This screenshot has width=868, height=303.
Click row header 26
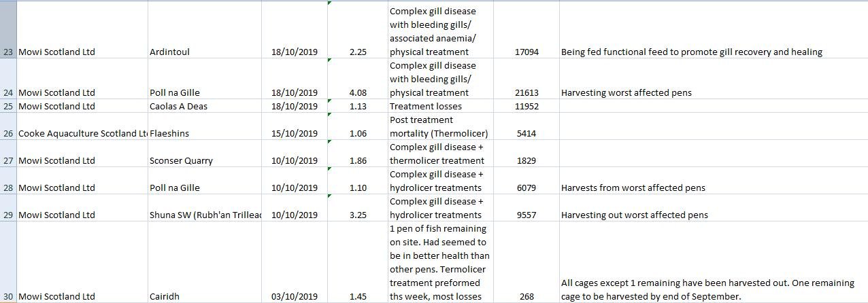(x=8, y=133)
